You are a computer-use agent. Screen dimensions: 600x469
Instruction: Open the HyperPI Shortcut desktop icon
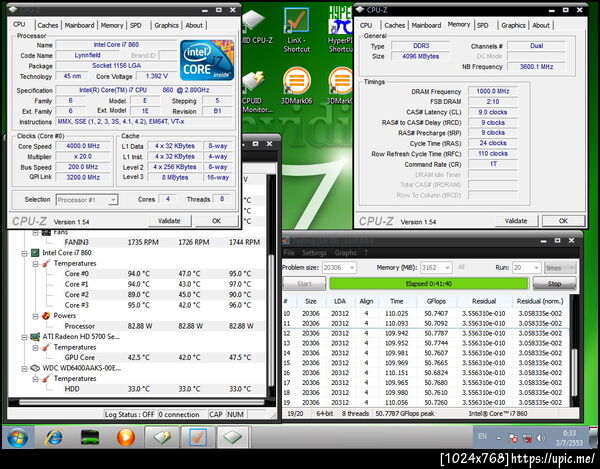tap(340, 30)
